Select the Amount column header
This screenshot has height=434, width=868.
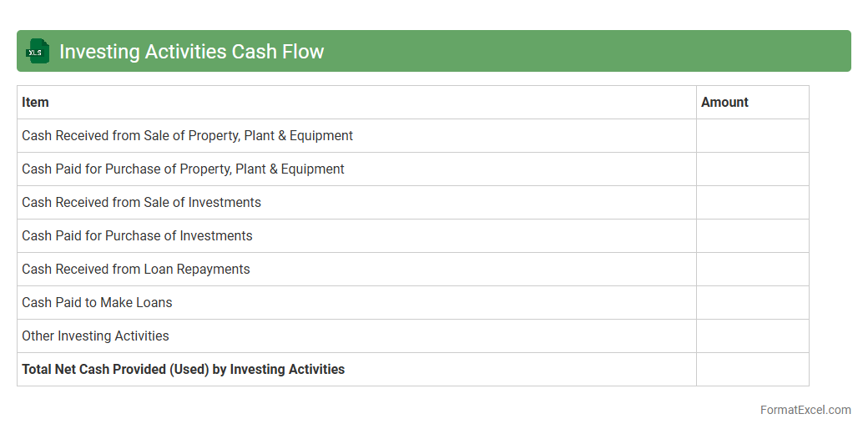724,102
